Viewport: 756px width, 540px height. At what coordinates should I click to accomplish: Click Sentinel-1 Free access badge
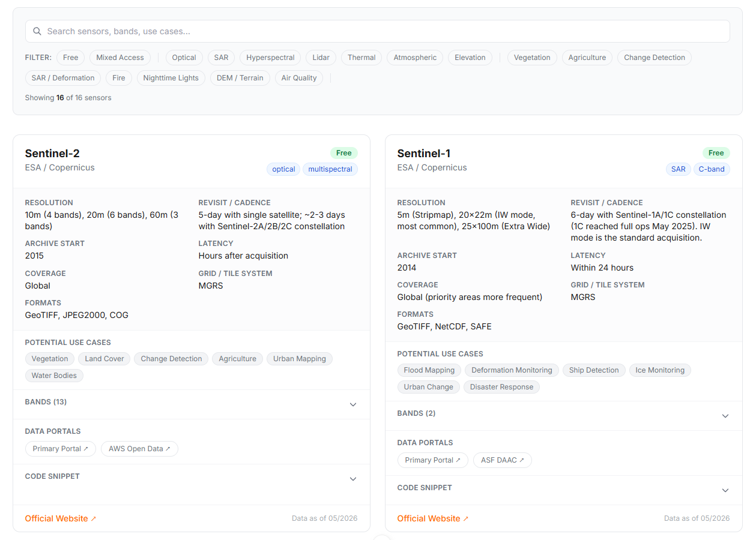tap(716, 153)
